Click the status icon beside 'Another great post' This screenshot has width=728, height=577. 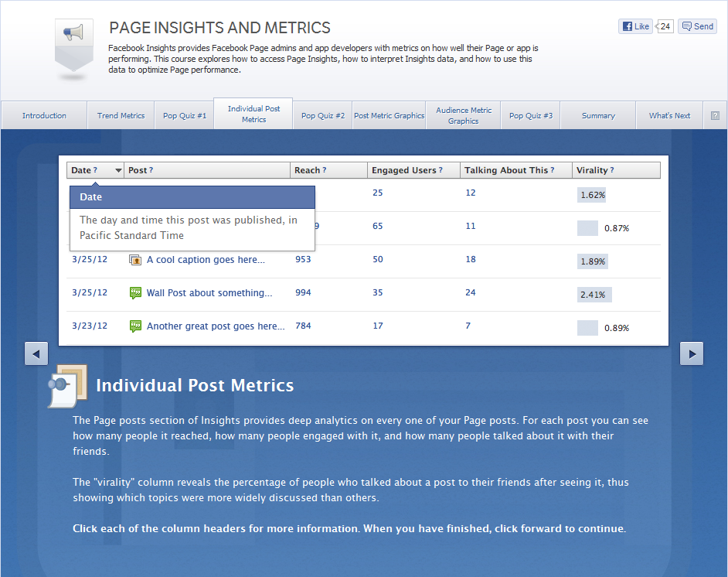coord(135,326)
